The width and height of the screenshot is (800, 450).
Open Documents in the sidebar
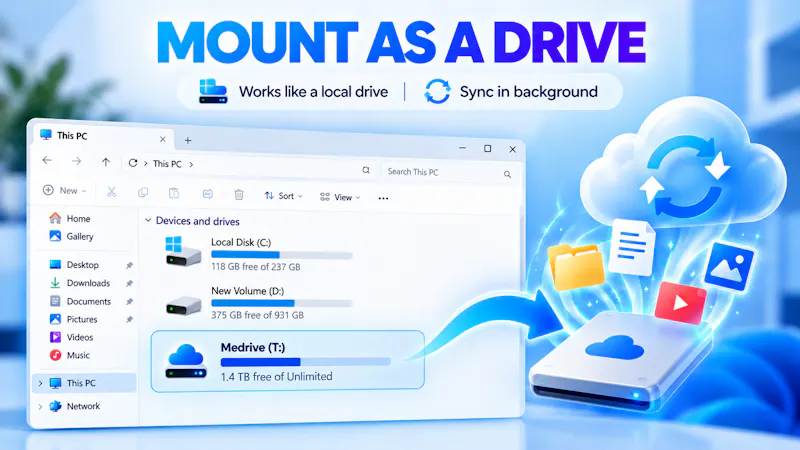80,301
